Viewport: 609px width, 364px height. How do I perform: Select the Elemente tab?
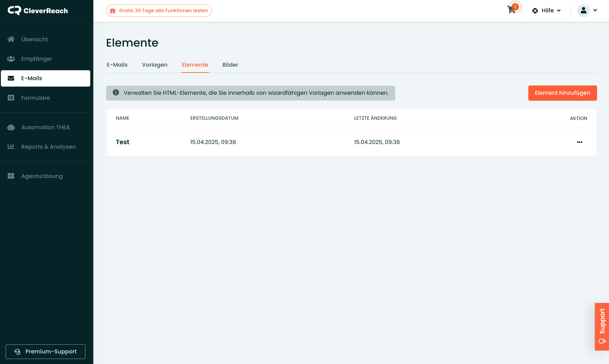point(195,65)
